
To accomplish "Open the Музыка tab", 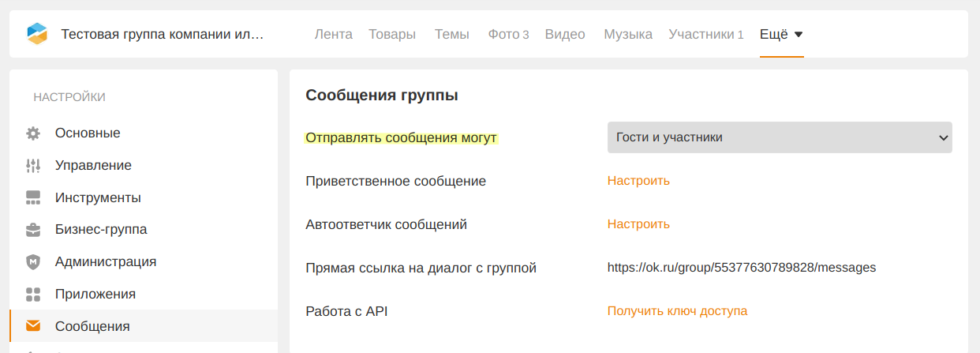I will click(x=628, y=34).
